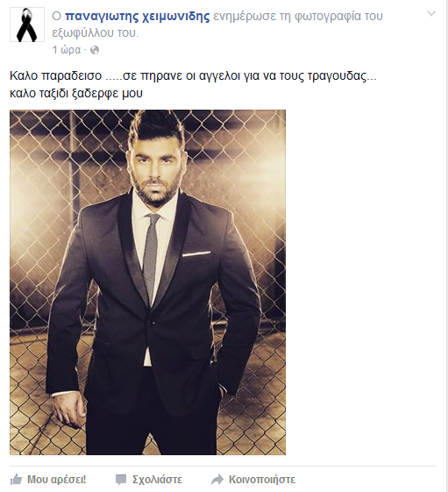Click the 'Καλο παραδεισο' post text line
The image size is (448, 492).
click(x=193, y=76)
